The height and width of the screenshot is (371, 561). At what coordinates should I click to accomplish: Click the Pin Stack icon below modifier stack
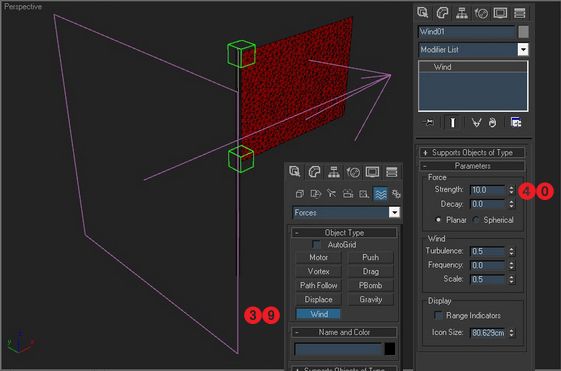(x=428, y=123)
